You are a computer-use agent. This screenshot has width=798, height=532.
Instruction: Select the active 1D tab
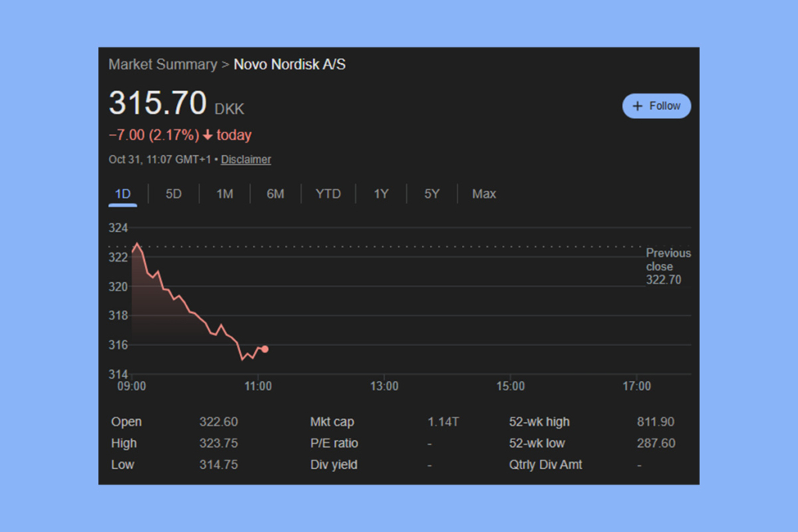click(122, 193)
